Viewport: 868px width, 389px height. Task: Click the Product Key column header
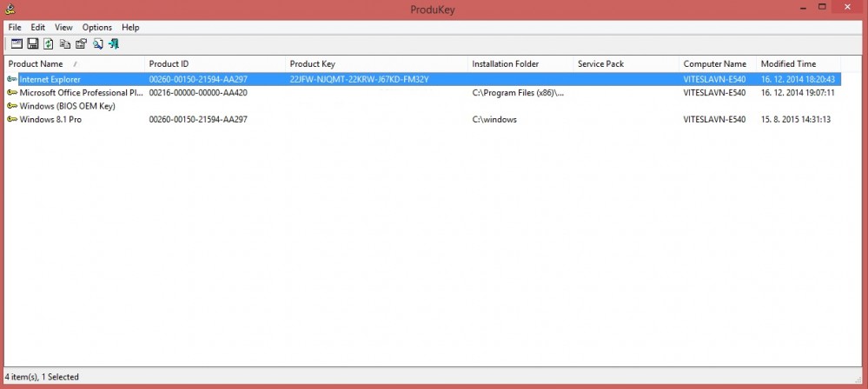tap(313, 64)
